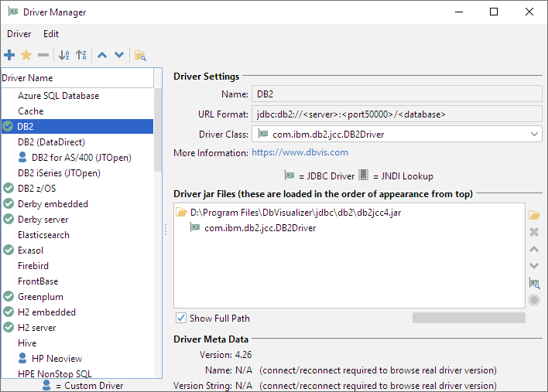Sort drivers ascending A to Z
This screenshot has height=392, width=548.
coord(64,55)
